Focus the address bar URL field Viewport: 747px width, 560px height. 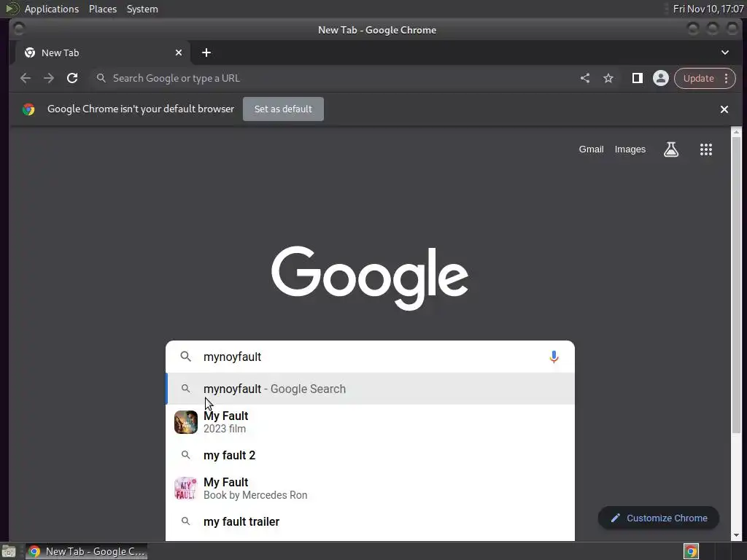pyautogui.click(x=333, y=78)
